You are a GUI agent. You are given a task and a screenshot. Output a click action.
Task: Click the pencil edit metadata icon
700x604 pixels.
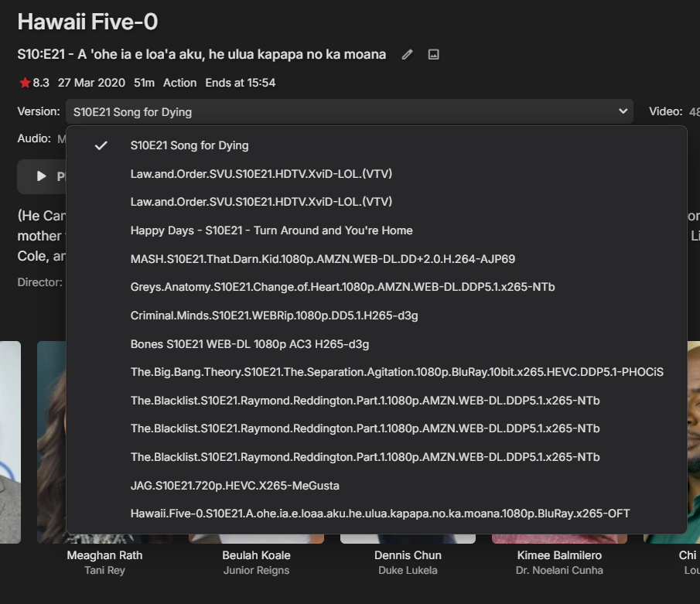408,55
